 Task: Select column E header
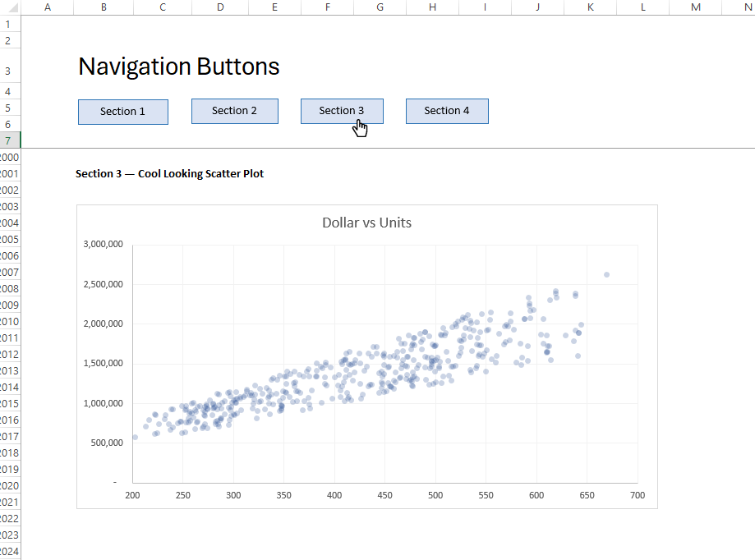[x=274, y=7]
